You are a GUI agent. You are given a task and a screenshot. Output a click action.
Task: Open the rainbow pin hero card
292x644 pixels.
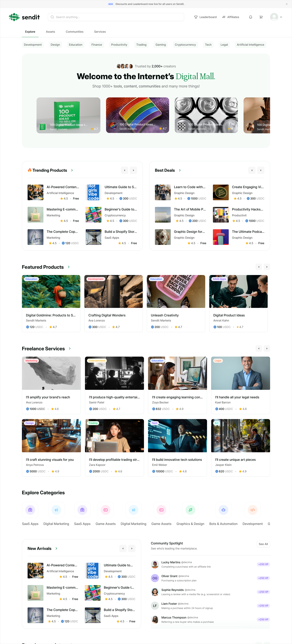(138, 115)
